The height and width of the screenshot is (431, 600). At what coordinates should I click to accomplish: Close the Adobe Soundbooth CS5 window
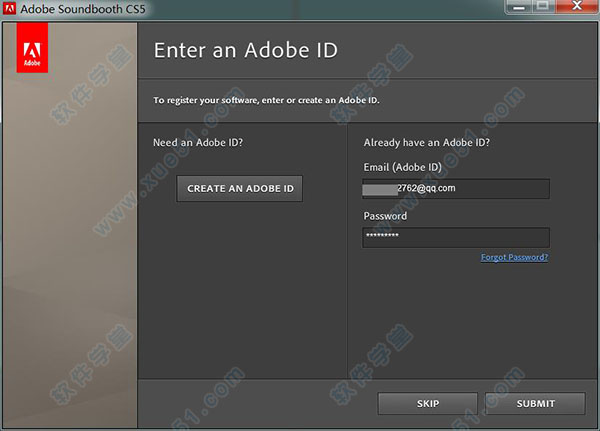[576, 7]
